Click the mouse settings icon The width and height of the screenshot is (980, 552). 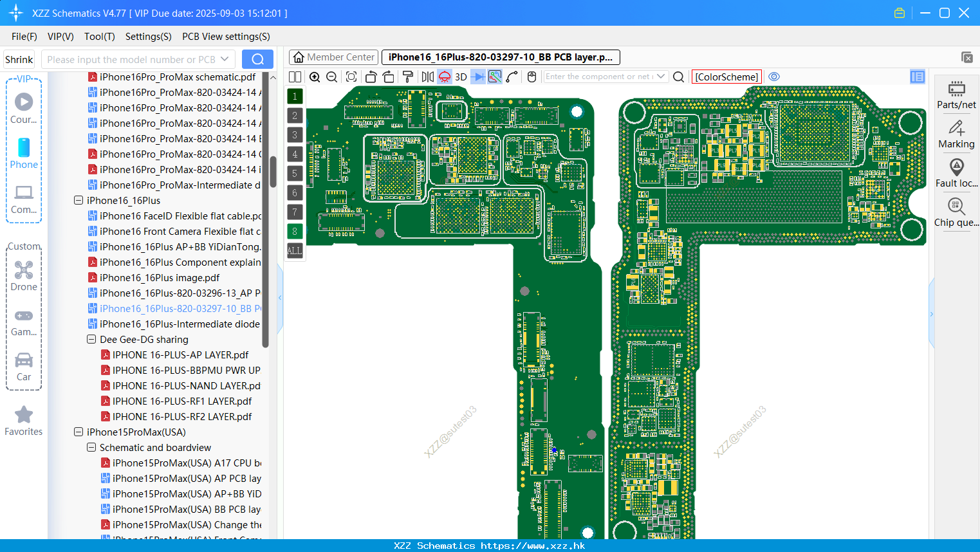pyautogui.click(x=532, y=77)
